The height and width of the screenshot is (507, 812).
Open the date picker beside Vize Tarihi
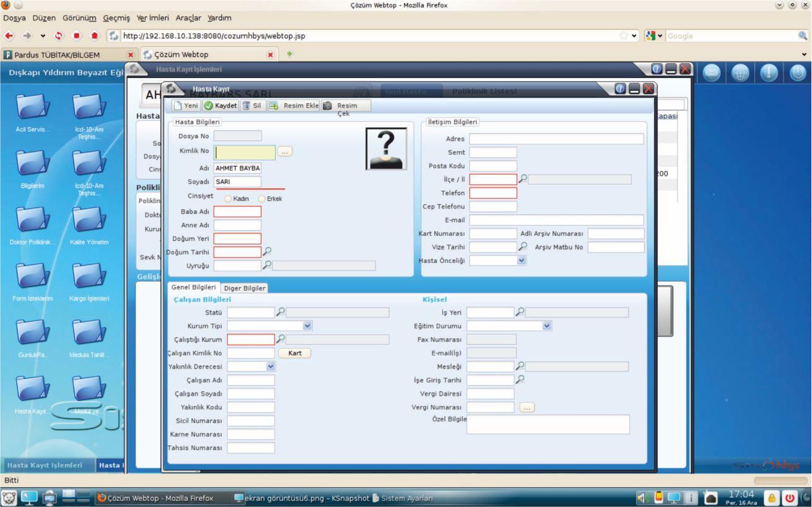[x=523, y=247]
